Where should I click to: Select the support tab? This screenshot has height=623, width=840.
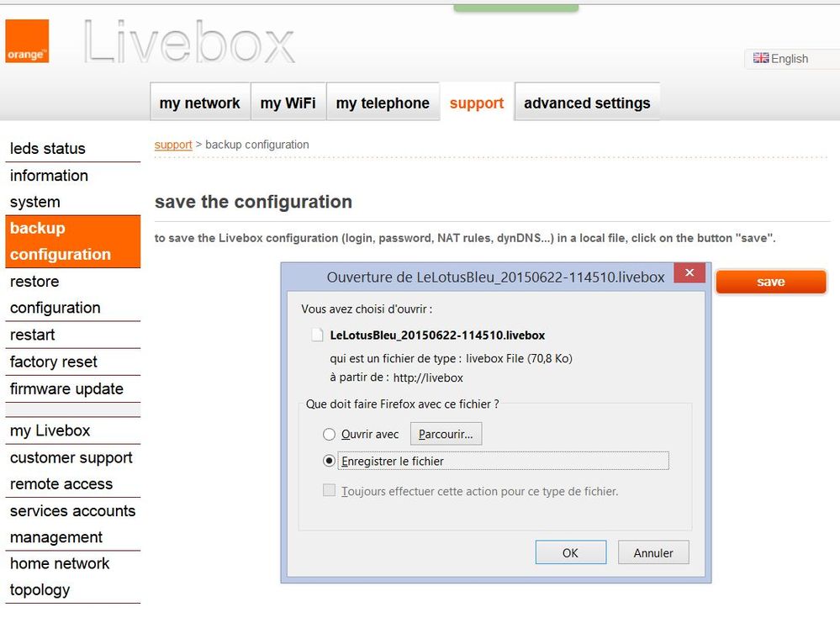click(477, 103)
